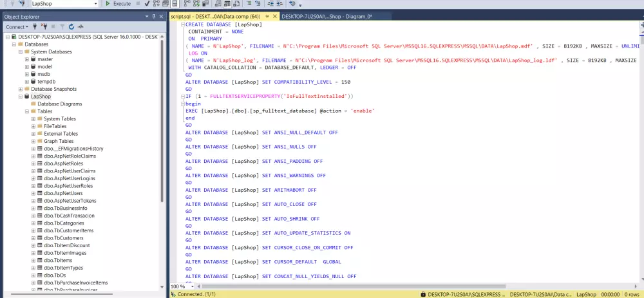This screenshot has height=298, width=644.
Task: Close the Object Explorer panel
Action: 162,17
